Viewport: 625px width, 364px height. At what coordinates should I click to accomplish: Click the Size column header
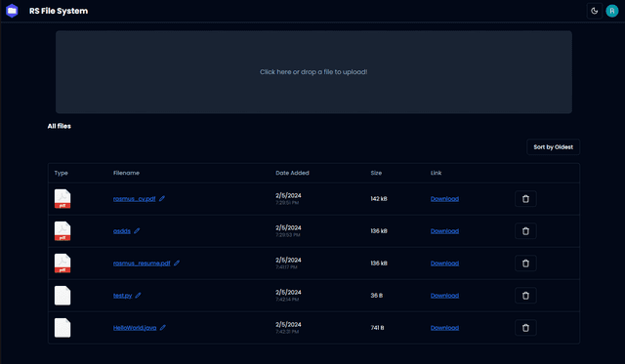pyautogui.click(x=376, y=173)
